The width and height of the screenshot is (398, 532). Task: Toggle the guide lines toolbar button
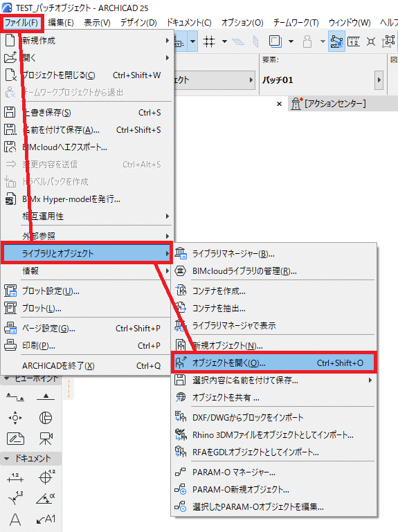pyautogui.click(x=336, y=42)
